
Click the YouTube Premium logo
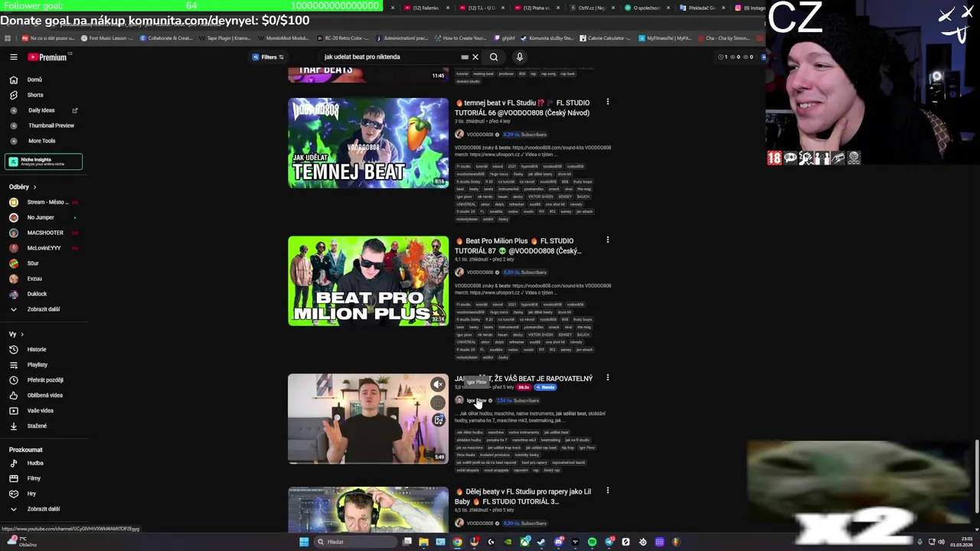tap(47, 57)
